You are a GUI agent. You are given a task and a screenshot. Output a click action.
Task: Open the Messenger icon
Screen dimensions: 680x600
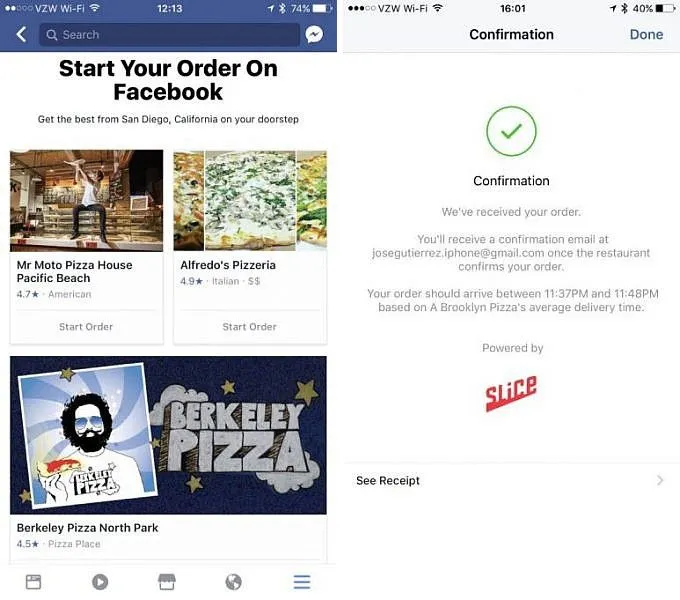[314, 34]
